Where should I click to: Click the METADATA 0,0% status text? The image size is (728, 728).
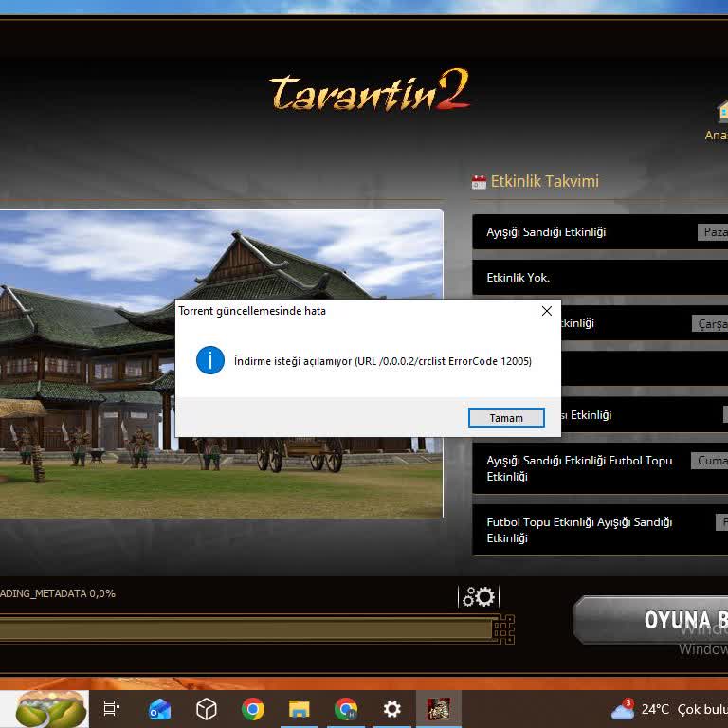58,593
